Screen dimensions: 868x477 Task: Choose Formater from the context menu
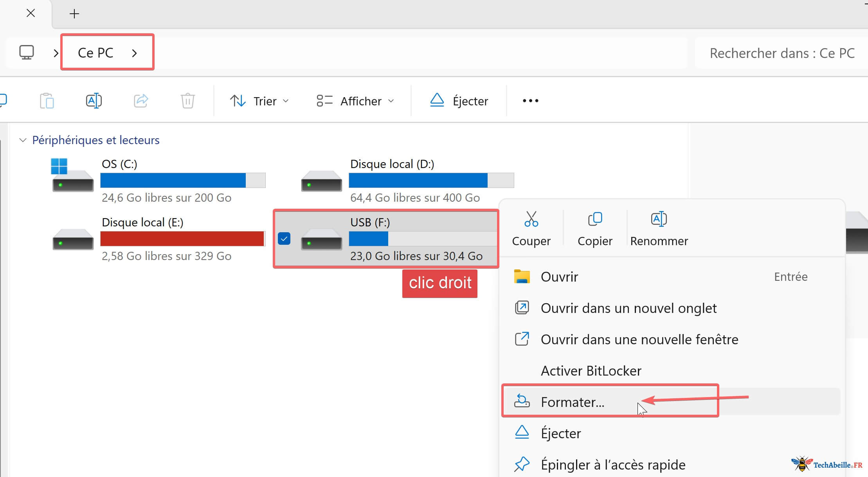point(573,402)
